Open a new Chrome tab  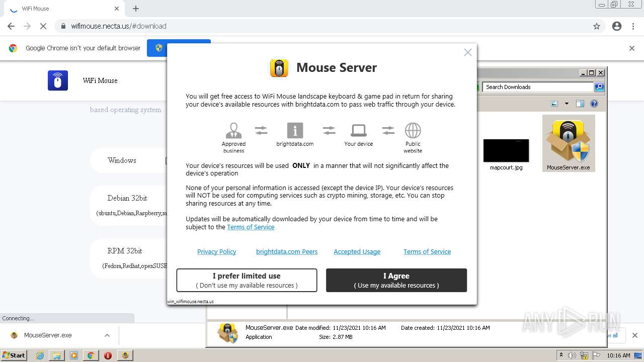click(136, 9)
